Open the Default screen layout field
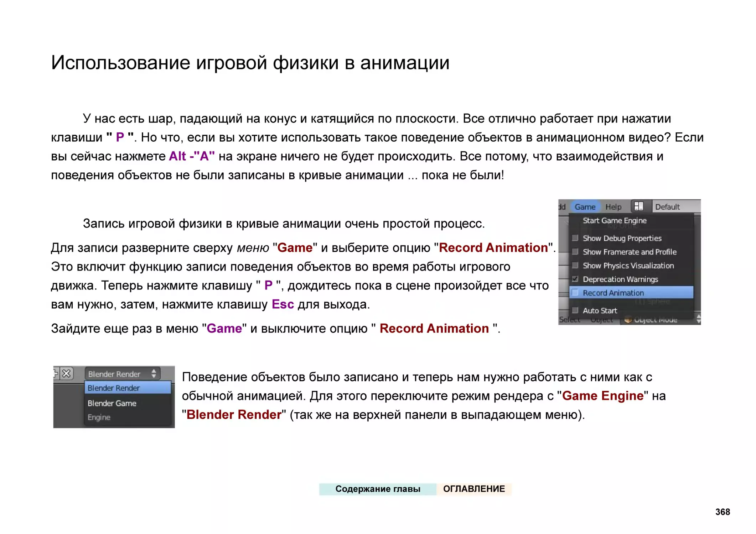Image resolution: width=756 pixels, height=534 pixels. [676, 207]
